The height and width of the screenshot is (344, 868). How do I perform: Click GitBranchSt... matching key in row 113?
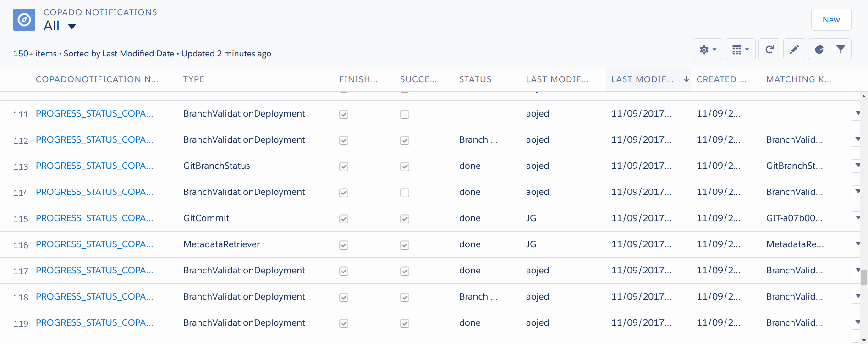pos(794,166)
